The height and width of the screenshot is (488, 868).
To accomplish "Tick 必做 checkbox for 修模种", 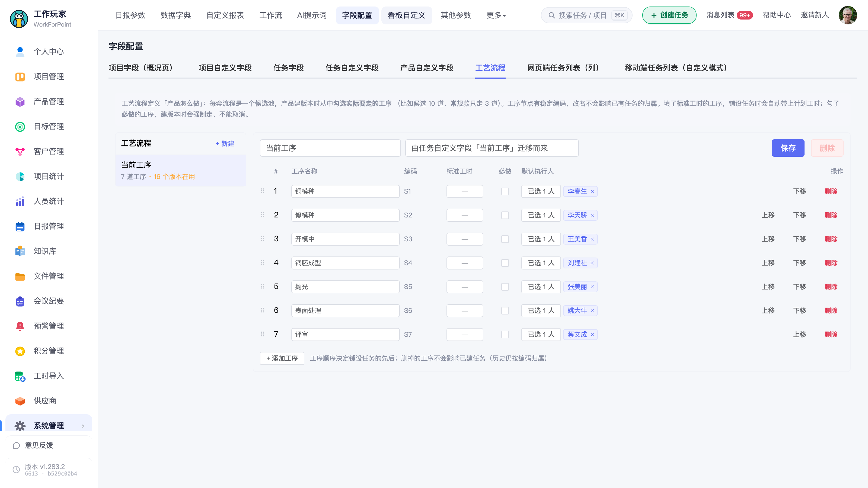I will coord(505,215).
